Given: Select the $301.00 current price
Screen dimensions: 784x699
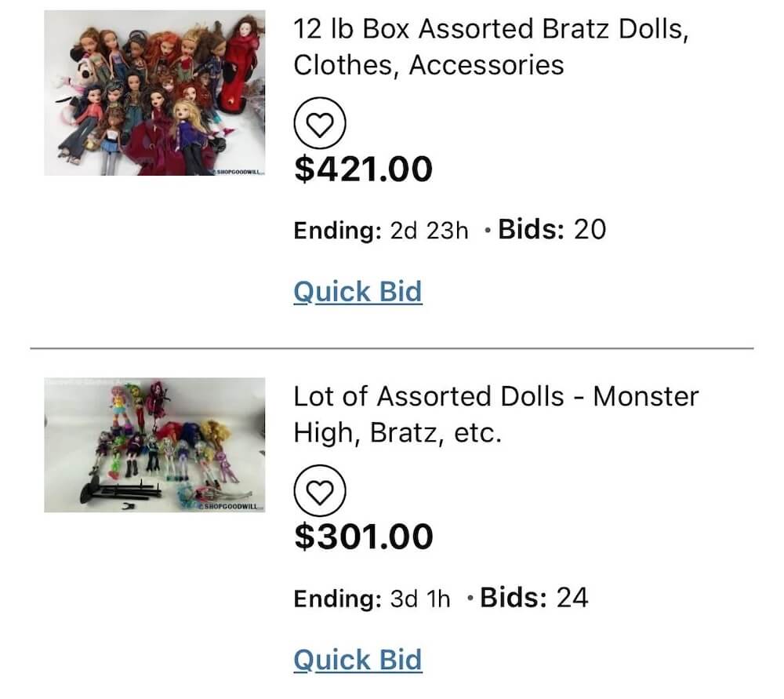Looking at the screenshot, I should pos(364,537).
